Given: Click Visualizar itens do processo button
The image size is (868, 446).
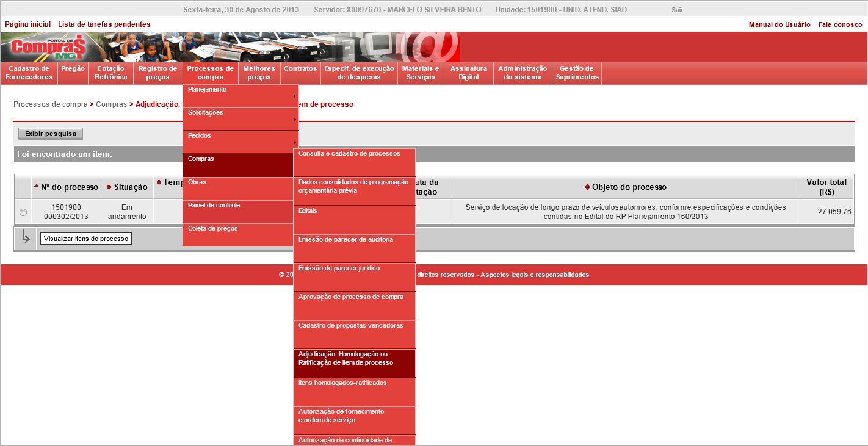Looking at the screenshot, I should point(86,239).
